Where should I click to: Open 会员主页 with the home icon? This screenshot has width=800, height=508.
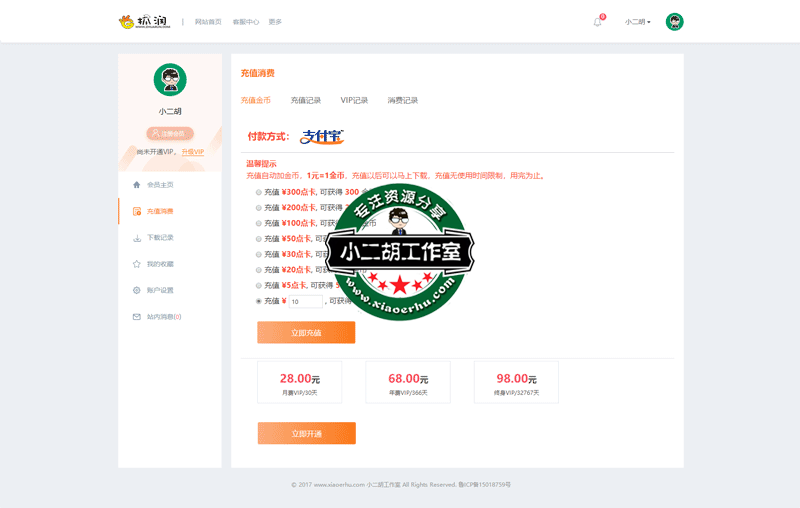click(x=137, y=185)
